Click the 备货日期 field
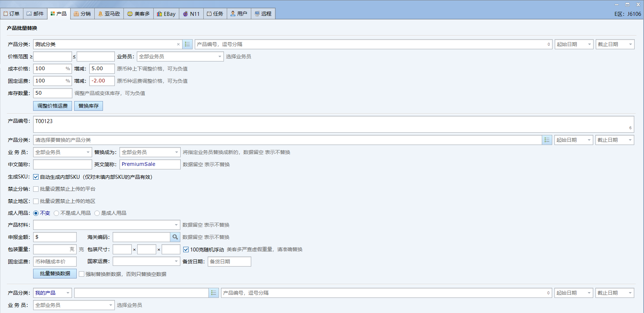Screen dimensions: 644x313 coord(229,262)
